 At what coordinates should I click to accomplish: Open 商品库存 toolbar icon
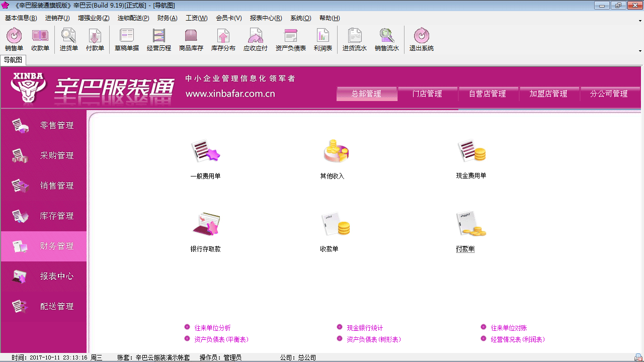coord(191,40)
